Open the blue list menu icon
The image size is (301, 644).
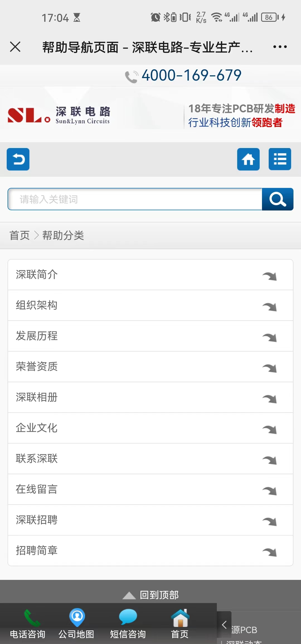[280, 159]
